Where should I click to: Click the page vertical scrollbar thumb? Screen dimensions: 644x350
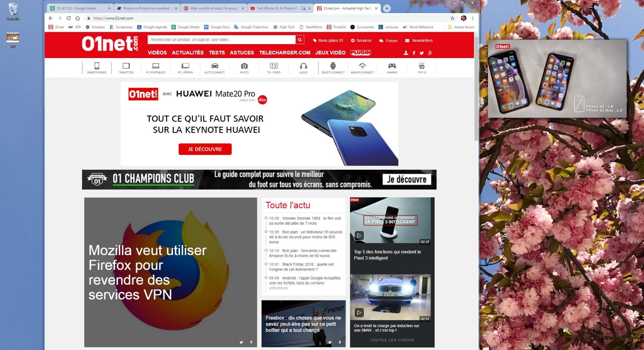(476, 87)
